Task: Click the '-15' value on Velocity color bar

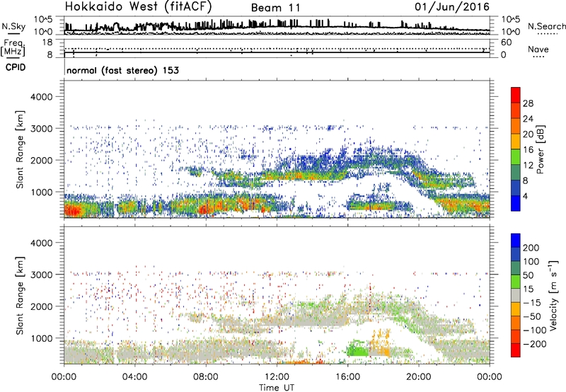Action: (x=532, y=303)
